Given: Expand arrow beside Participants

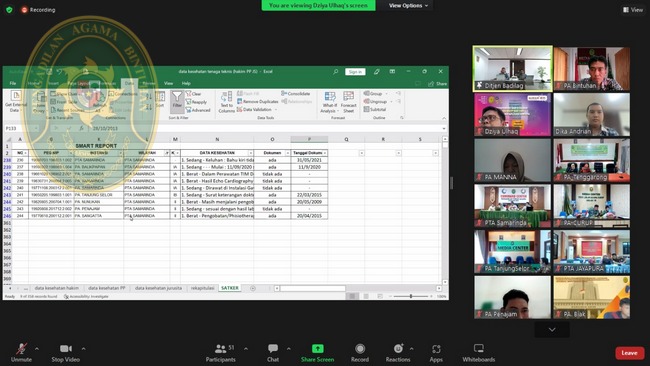Looking at the screenshot, I should pos(246,349).
